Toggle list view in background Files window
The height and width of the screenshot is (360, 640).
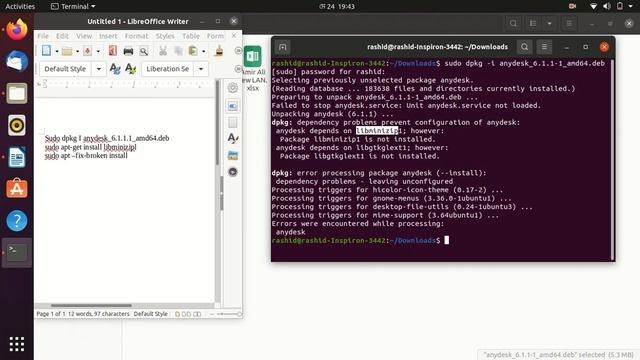coord(533,23)
